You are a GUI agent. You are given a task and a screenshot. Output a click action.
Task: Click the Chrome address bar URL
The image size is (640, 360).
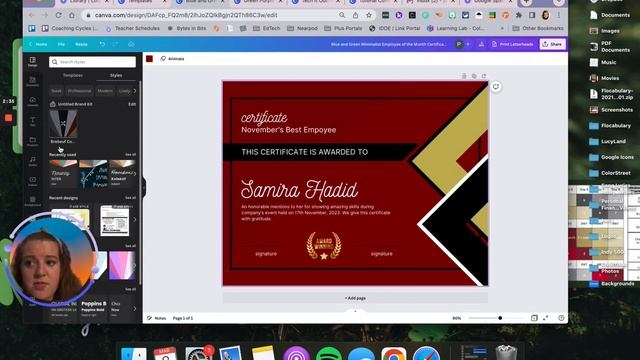(x=186, y=15)
